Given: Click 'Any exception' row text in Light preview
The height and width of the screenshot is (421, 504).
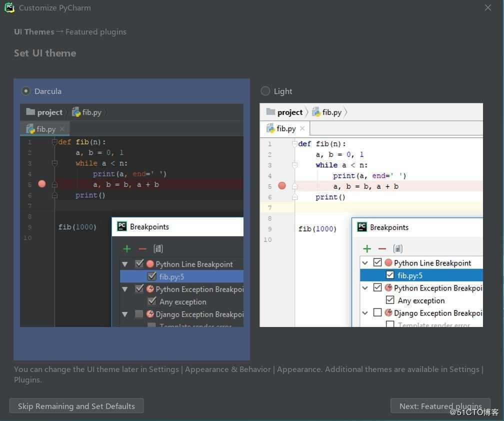Looking at the screenshot, I should click(x=421, y=300).
